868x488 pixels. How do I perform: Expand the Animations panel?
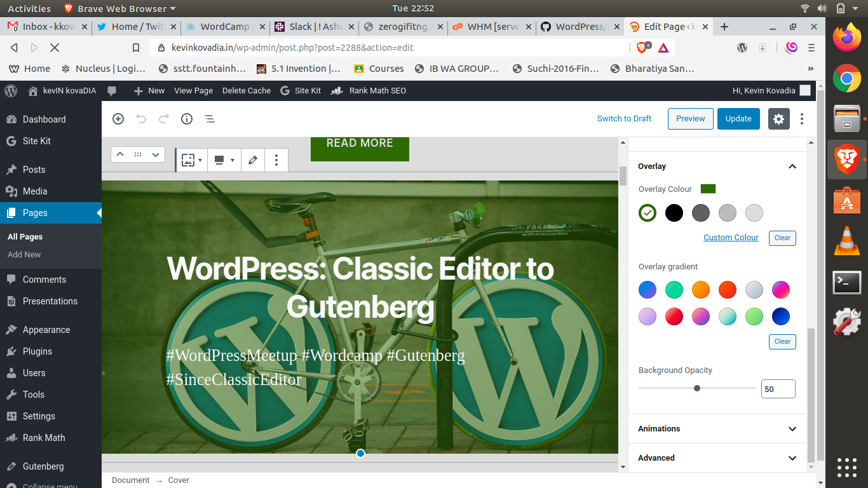717,429
